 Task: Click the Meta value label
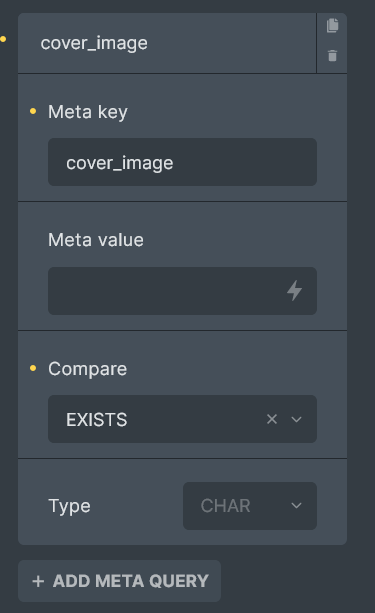[96, 240]
